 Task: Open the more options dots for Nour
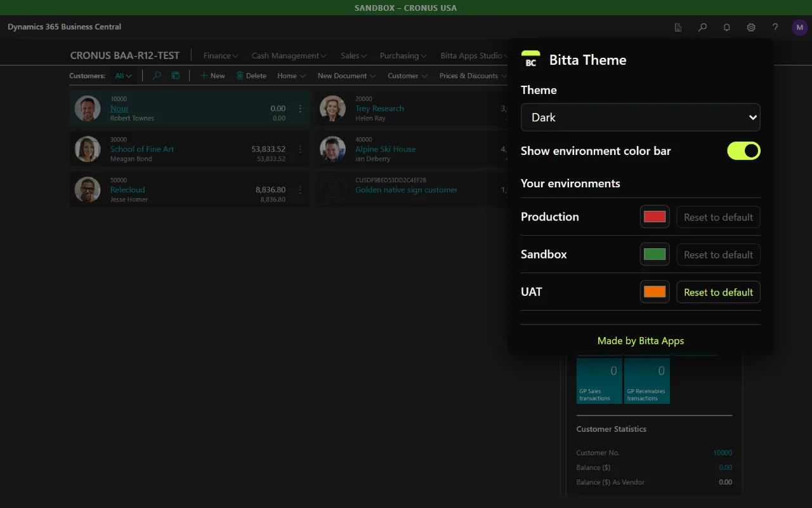(x=300, y=109)
